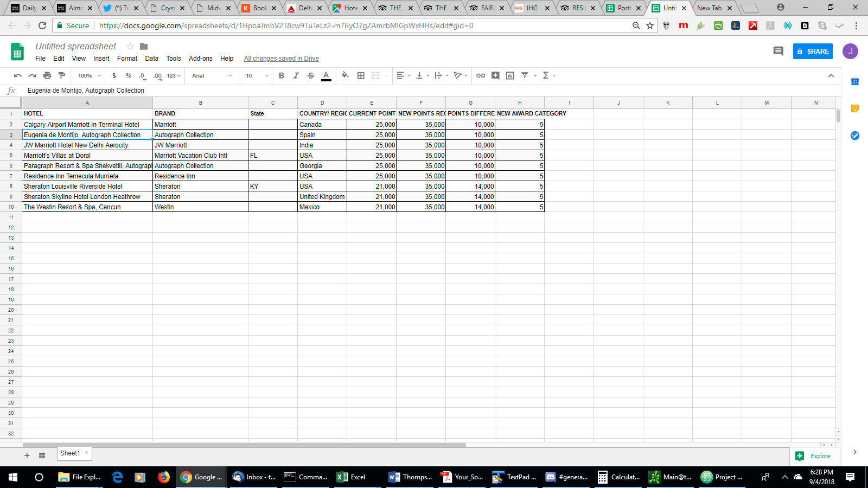Open the zoom 100% dropdown
This screenshot has height=488, width=868.
point(89,75)
